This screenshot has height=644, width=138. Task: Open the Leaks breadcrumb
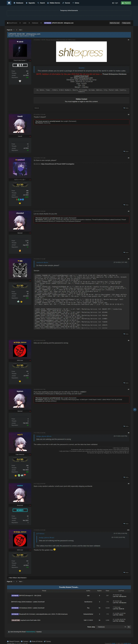tap(25, 23)
